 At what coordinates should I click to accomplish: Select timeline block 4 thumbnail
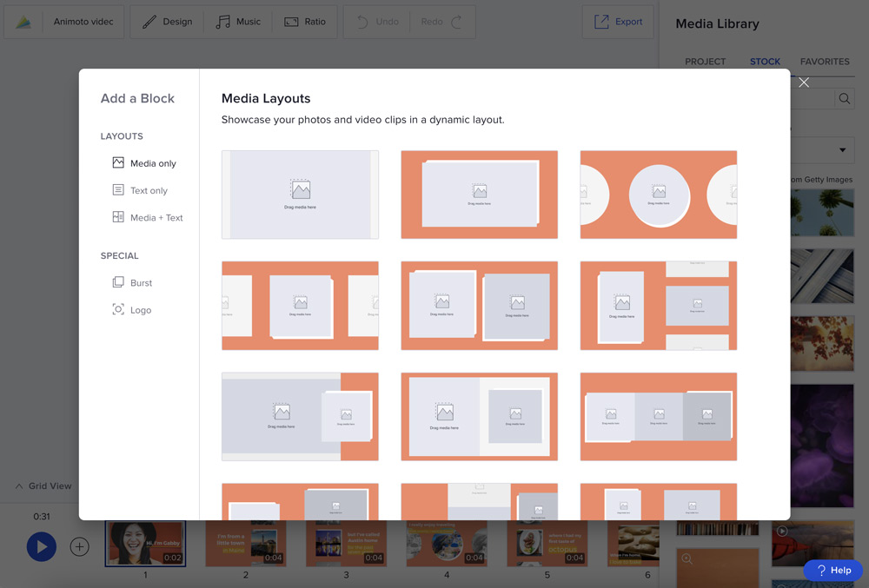click(x=447, y=544)
